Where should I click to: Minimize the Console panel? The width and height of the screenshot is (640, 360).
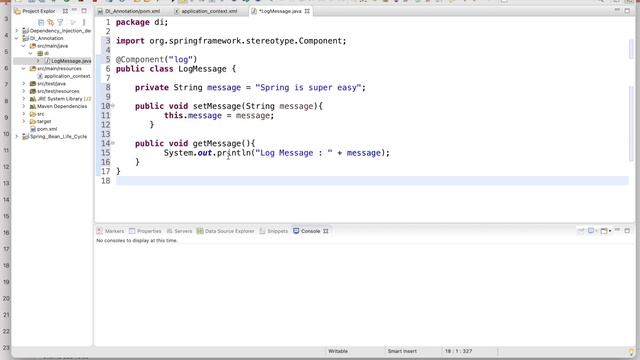click(617, 230)
